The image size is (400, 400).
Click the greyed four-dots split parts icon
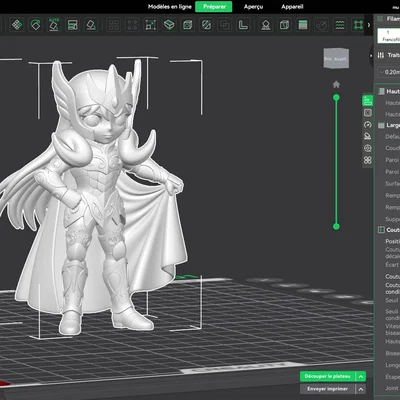[x=132, y=25]
